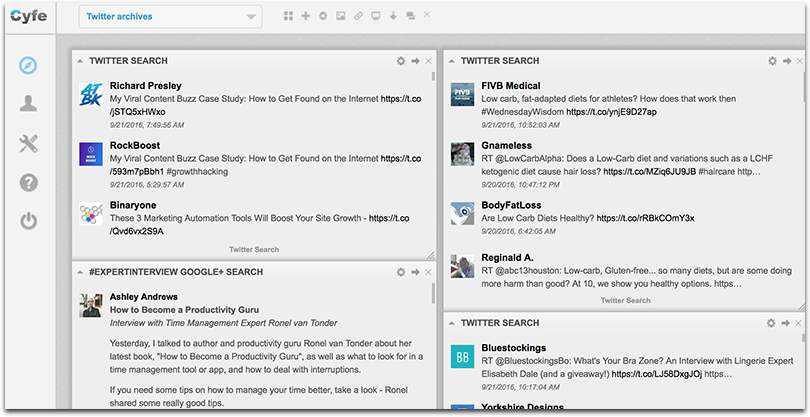Delete dashboard using top toolbar X icon

tap(427, 14)
